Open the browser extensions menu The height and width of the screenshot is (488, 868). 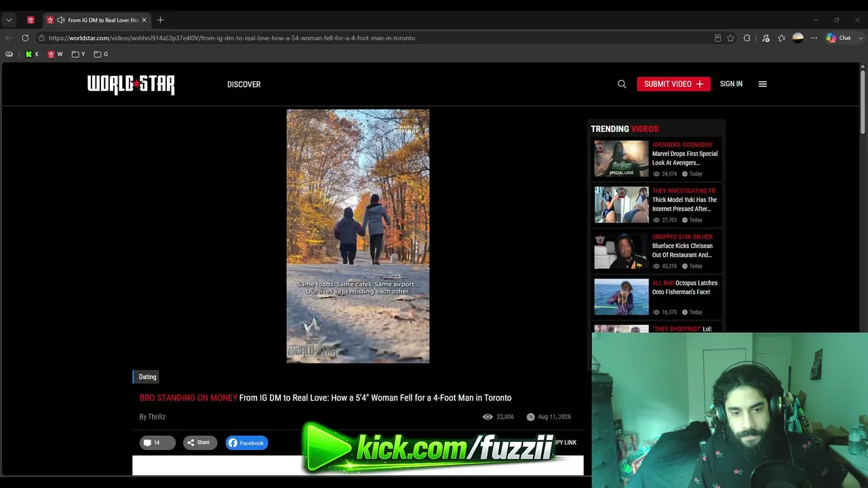747,38
